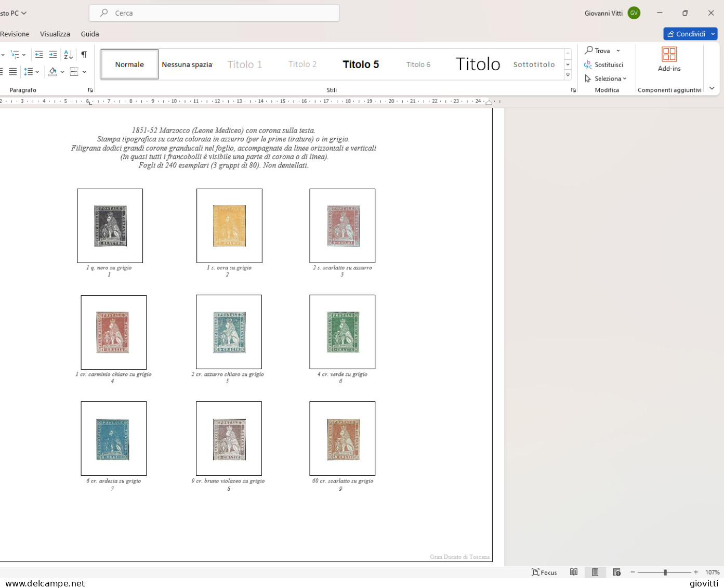Switch to Web Layout view
This screenshot has width=724, height=588.
click(616, 572)
